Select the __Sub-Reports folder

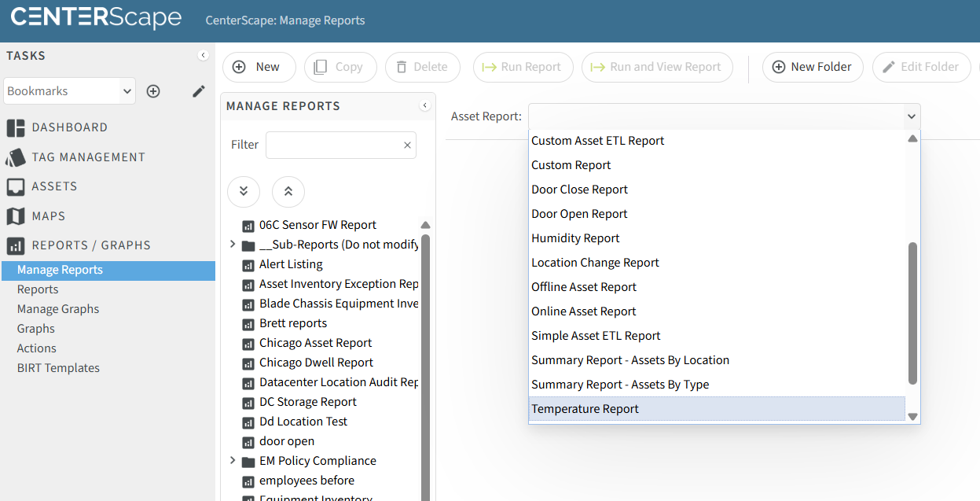(x=330, y=245)
